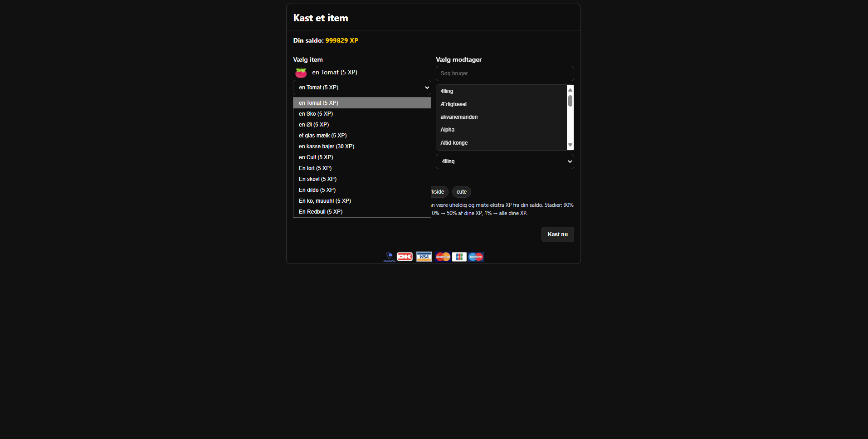Click the 'cute' tag chip

click(461, 192)
